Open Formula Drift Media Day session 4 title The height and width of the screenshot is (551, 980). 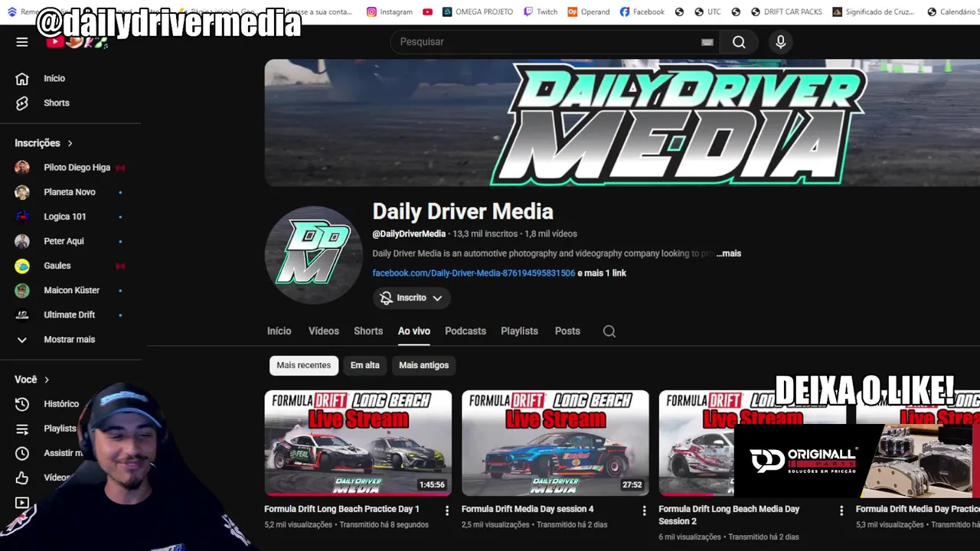[528, 509]
